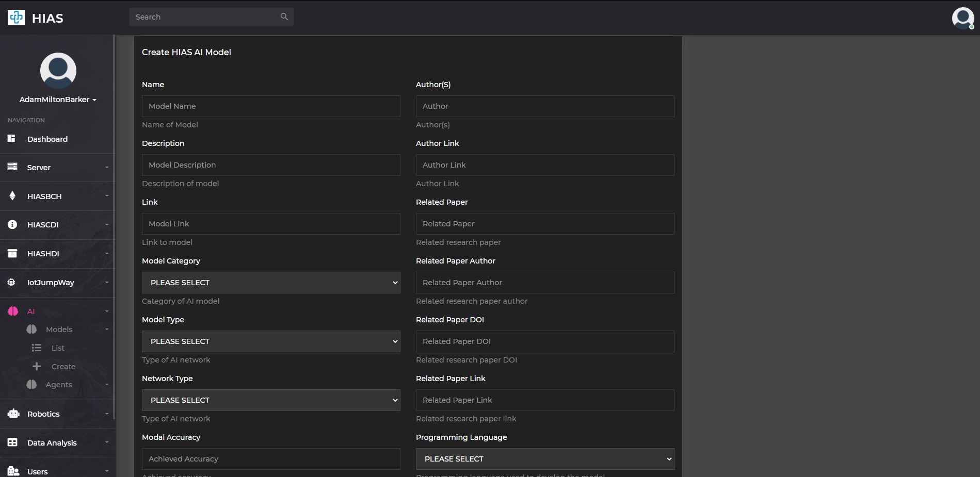Click the Model Description input field
The width and height of the screenshot is (980, 477).
[271, 165]
